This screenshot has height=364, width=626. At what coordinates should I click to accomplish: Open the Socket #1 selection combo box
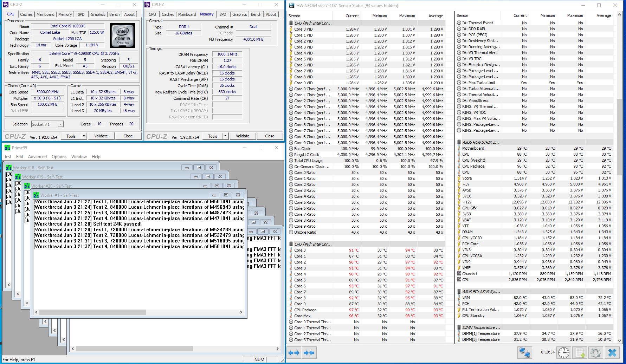click(x=47, y=124)
